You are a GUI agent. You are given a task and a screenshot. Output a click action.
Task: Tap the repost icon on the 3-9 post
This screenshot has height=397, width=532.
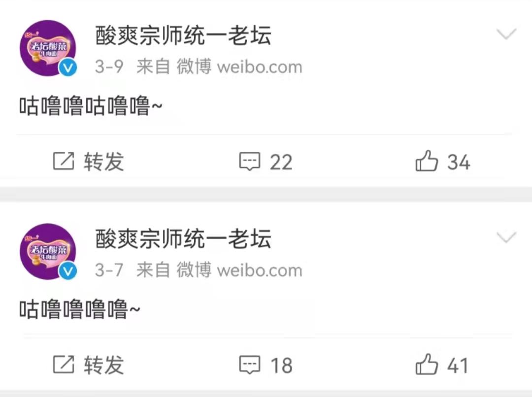64,161
